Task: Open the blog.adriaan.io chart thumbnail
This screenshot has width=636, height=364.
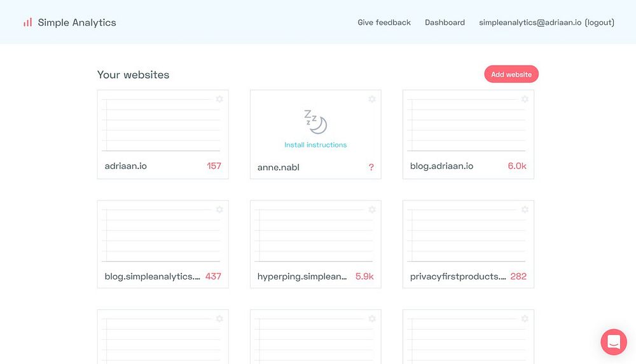Action: [x=466, y=125]
